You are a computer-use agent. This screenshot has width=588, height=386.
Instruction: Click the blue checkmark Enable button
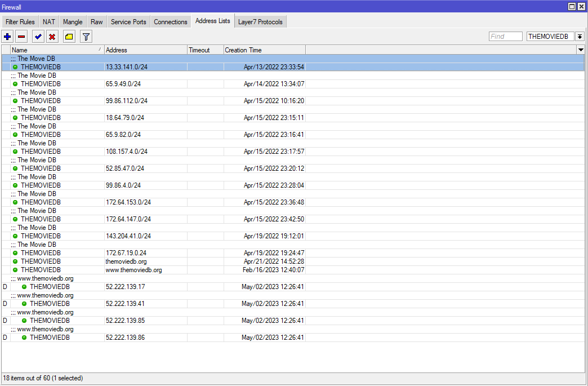pyautogui.click(x=38, y=37)
